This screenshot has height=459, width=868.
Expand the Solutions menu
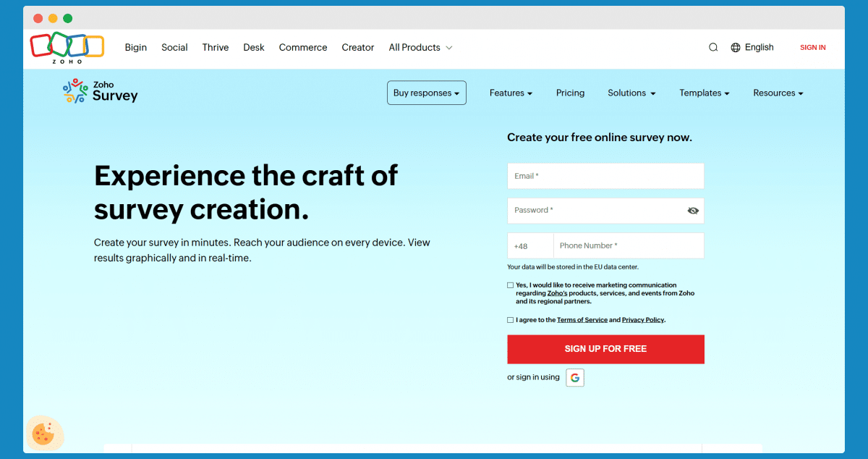coord(631,93)
